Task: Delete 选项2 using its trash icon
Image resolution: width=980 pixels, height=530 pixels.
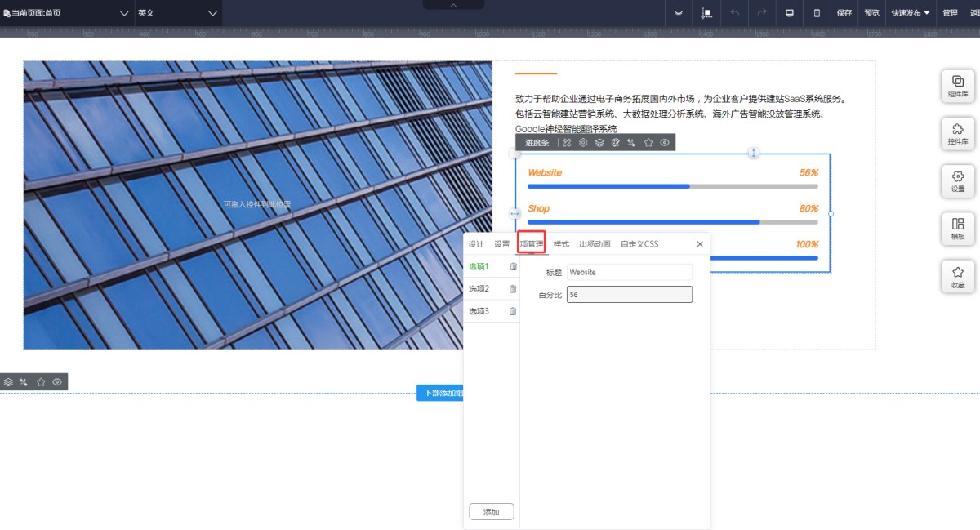Action: 513,289
